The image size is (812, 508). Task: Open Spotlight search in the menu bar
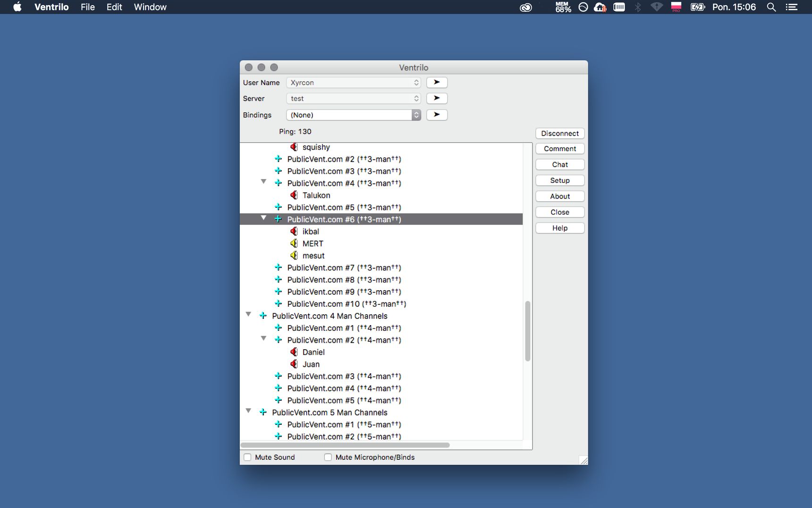(x=771, y=7)
